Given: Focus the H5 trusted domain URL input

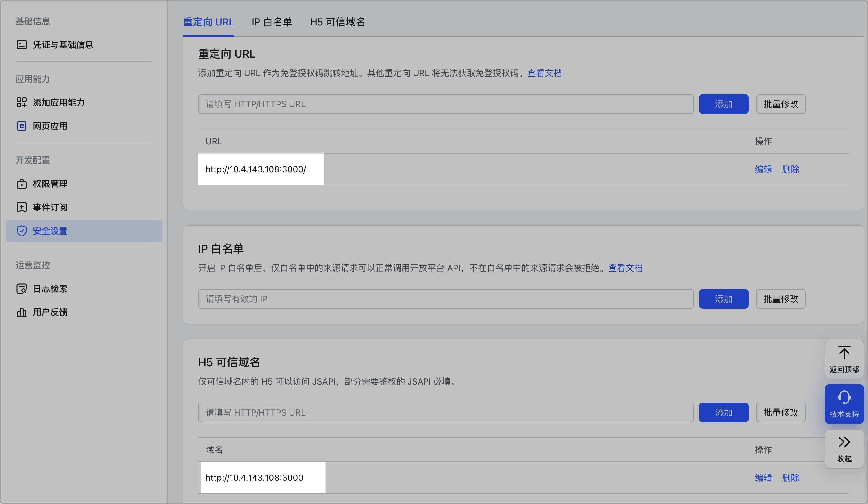Looking at the screenshot, I should [445, 412].
